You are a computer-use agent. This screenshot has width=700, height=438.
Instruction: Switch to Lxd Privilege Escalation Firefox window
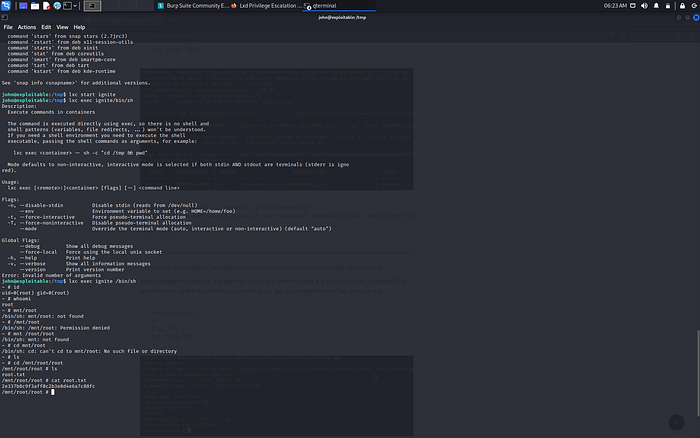[266, 6]
